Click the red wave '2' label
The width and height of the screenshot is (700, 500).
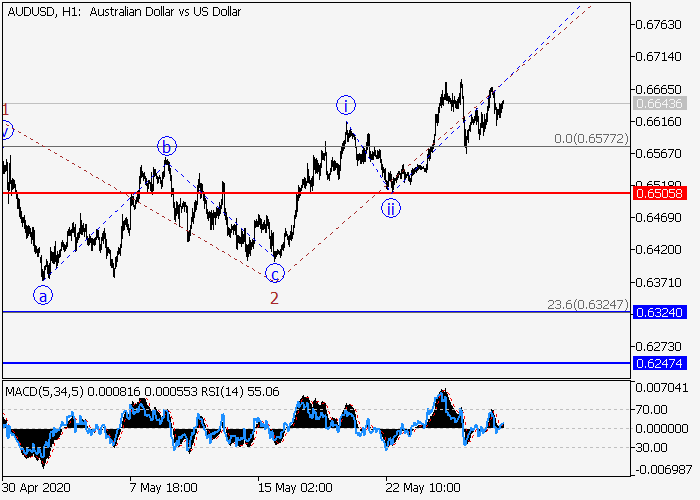tap(273, 297)
